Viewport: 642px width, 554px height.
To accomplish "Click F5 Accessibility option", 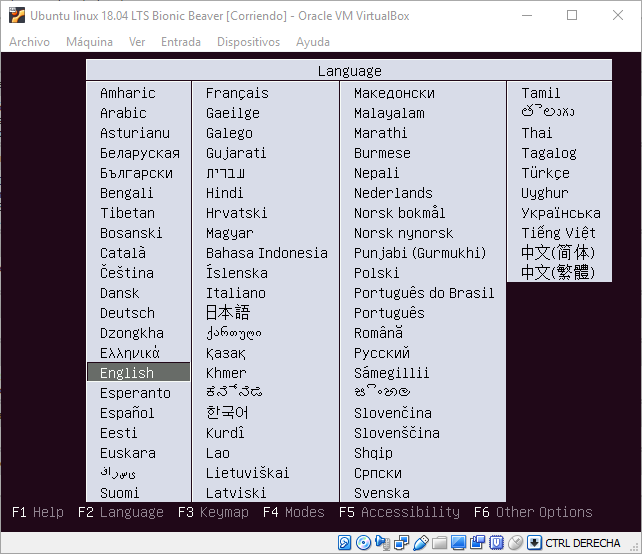I will click(399, 512).
